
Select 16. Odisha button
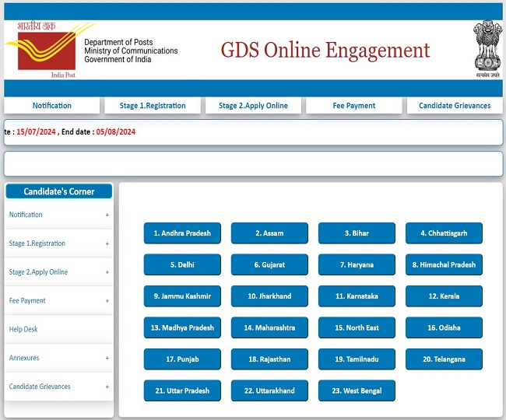pos(444,327)
